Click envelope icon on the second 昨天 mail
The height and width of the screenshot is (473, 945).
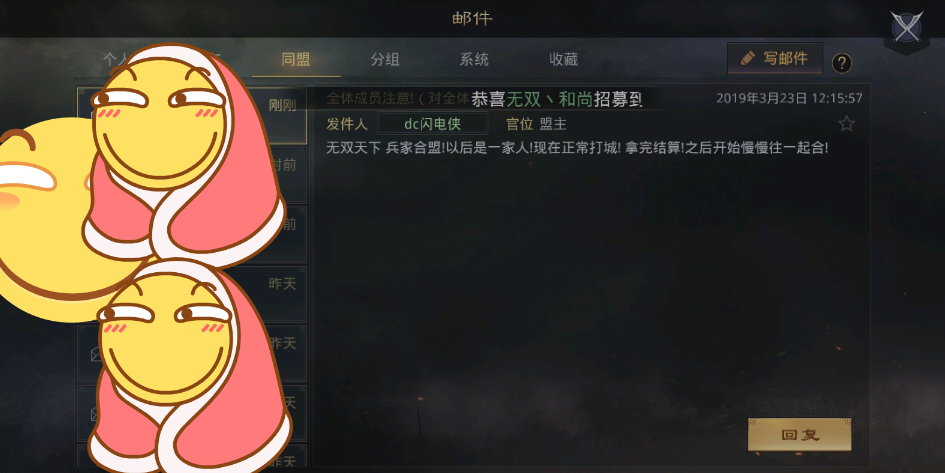click(x=96, y=355)
